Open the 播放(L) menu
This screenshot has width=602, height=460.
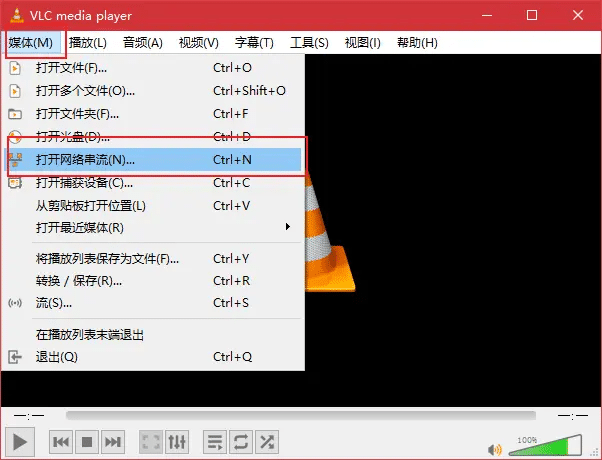(x=88, y=43)
